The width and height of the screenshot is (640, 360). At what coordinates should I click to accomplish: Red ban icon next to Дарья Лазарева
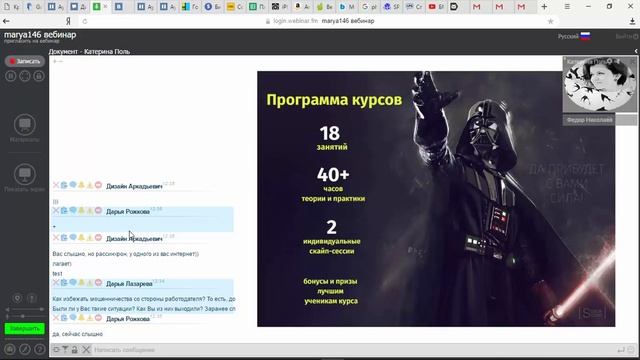(x=98, y=282)
